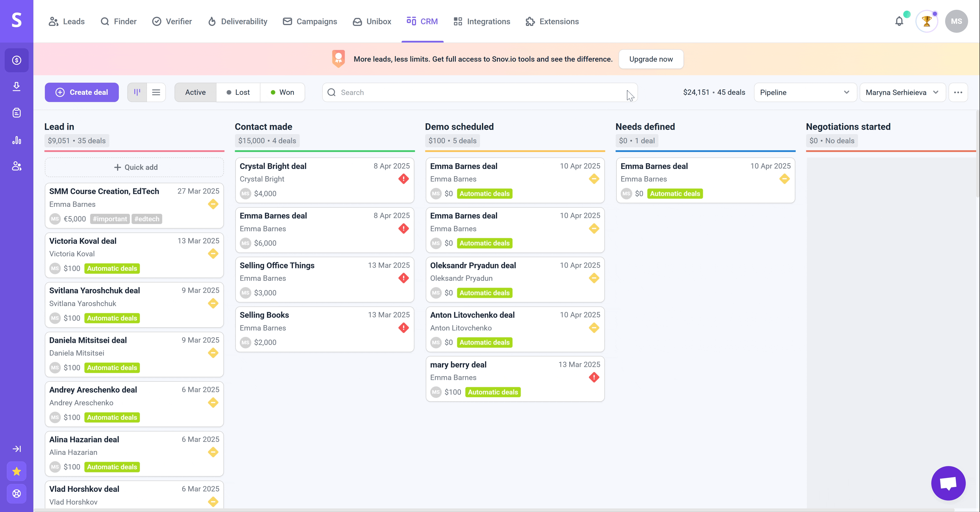Open the trophy achievements icon

point(927,21)
